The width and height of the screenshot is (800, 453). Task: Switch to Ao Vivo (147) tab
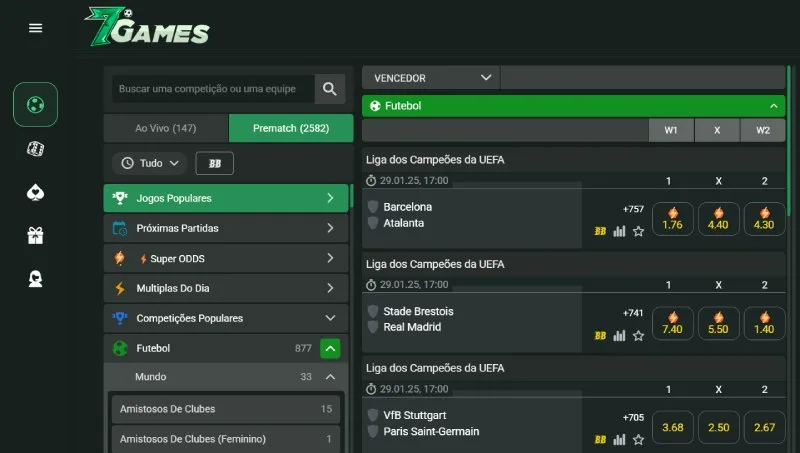[166, 128]
